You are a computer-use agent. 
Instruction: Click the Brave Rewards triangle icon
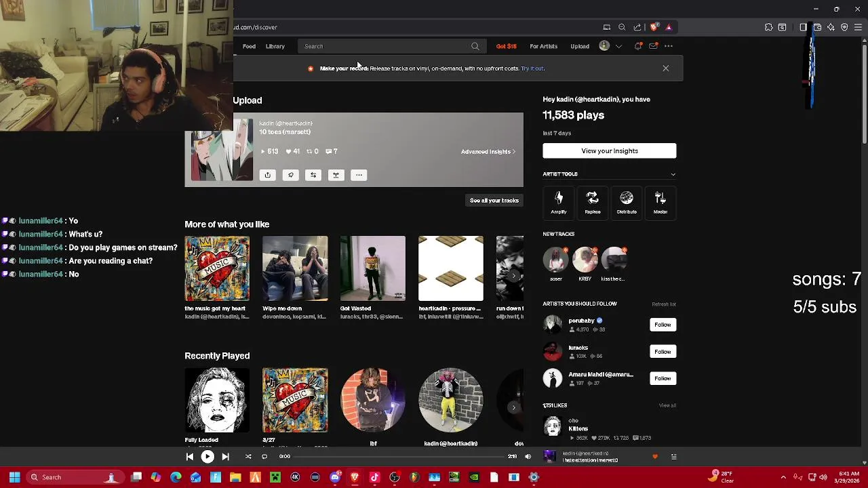[669, 27]
